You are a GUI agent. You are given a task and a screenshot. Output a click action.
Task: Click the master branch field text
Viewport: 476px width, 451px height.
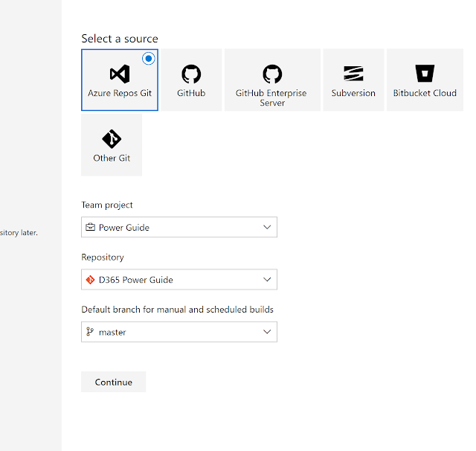[112, 332]
